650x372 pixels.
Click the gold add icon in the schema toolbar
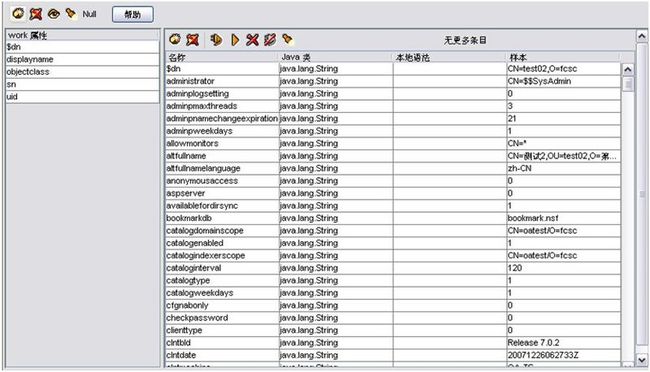[175, 39]
